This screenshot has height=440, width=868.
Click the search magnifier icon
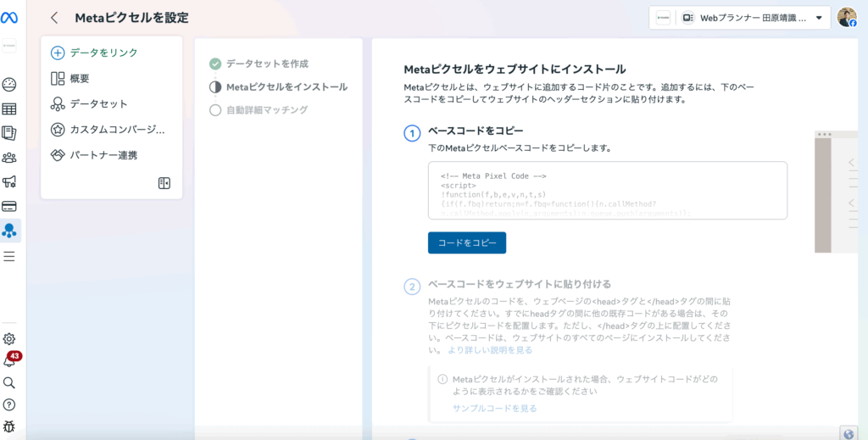(x=9, y=383)
